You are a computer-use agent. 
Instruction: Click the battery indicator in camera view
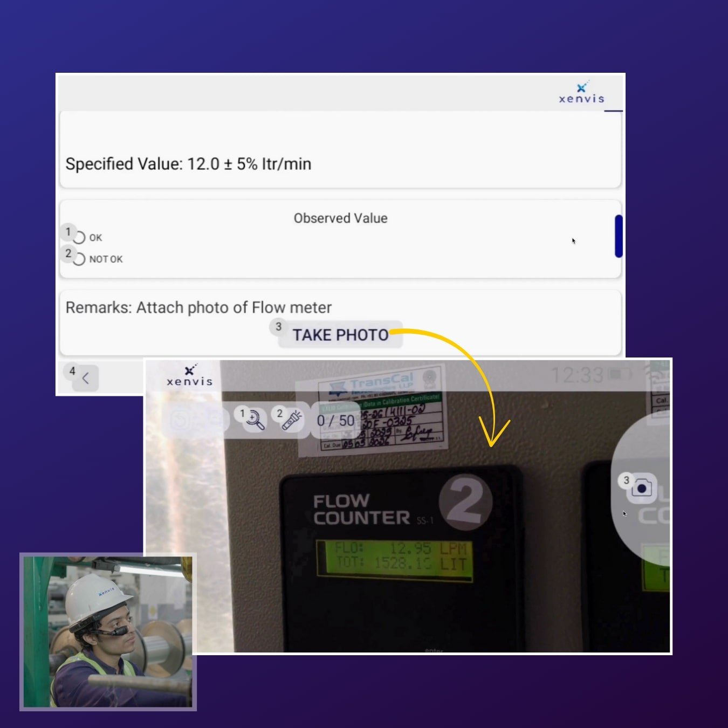(620, 374)
